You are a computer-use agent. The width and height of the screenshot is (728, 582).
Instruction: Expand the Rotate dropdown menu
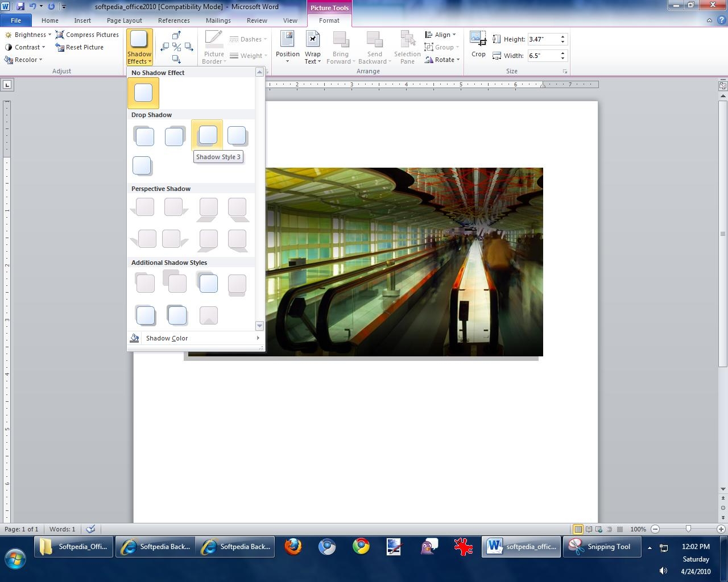point(442,60)
